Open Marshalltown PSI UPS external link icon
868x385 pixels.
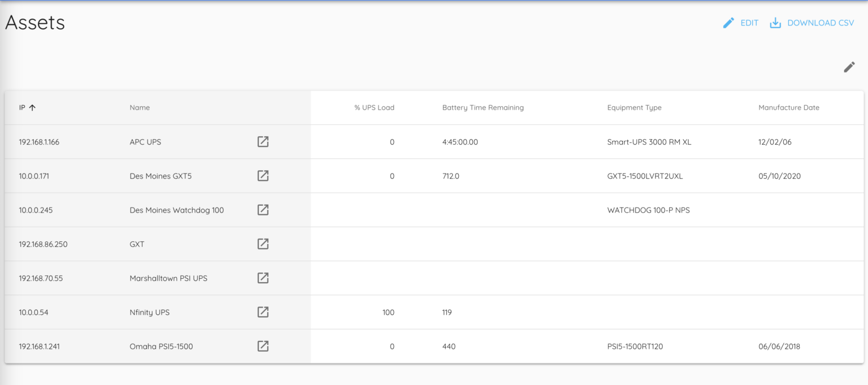[x=263, y=278]
